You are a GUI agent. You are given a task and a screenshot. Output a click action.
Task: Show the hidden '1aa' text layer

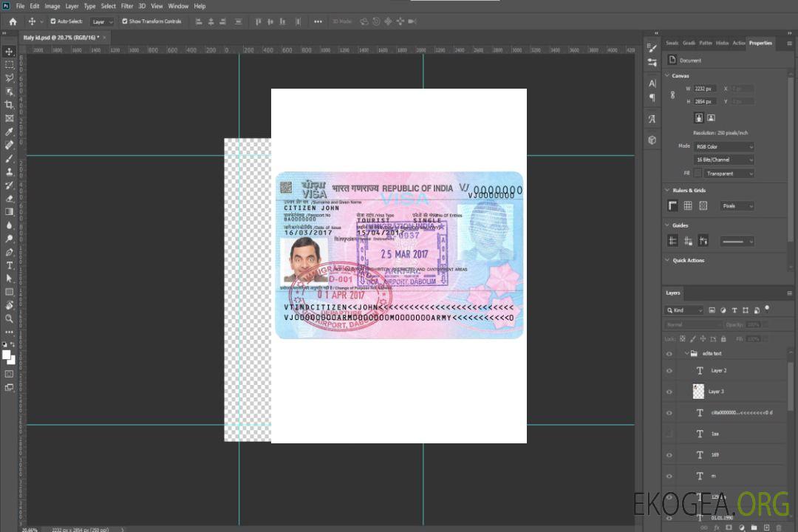669,434
